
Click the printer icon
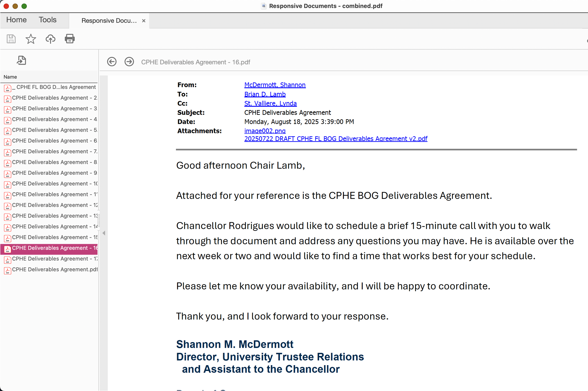pyautogui.click(x=70, y=39)
